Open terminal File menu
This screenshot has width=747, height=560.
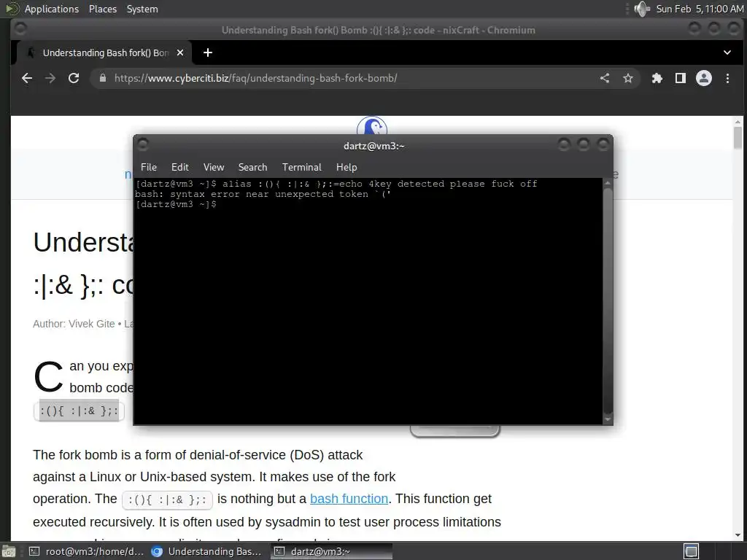click(149, 167)
